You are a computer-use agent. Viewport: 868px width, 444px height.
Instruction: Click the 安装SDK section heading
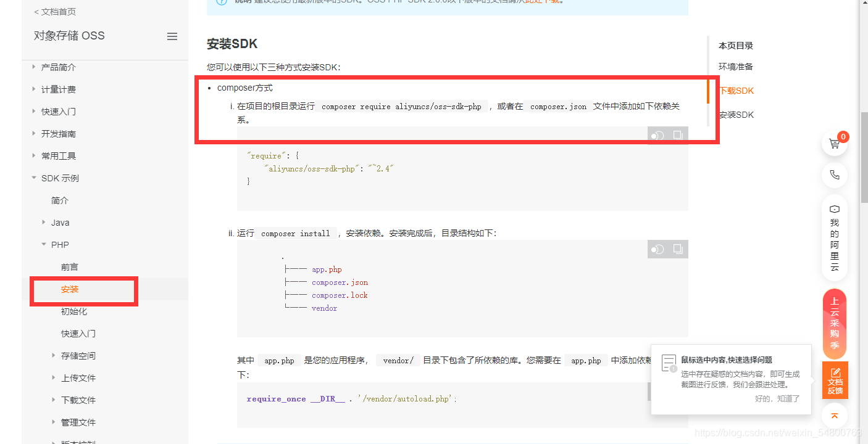point(232,44)
